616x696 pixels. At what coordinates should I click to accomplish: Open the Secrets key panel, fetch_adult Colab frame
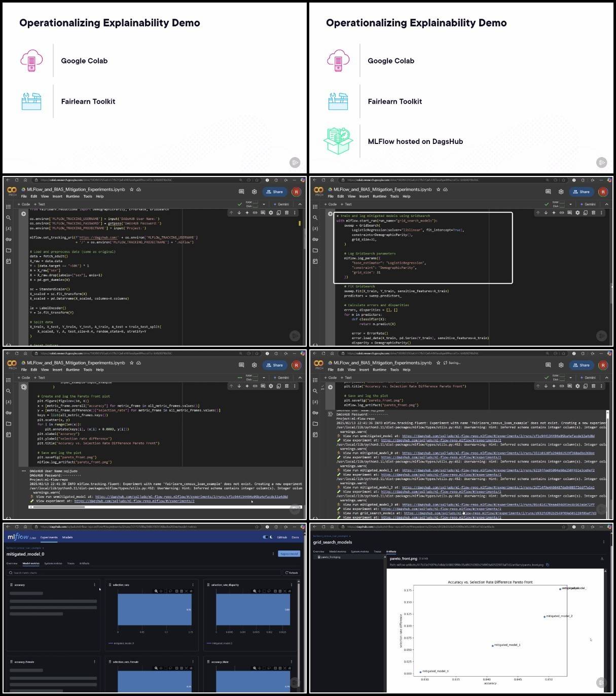click(x=8, y=239)
